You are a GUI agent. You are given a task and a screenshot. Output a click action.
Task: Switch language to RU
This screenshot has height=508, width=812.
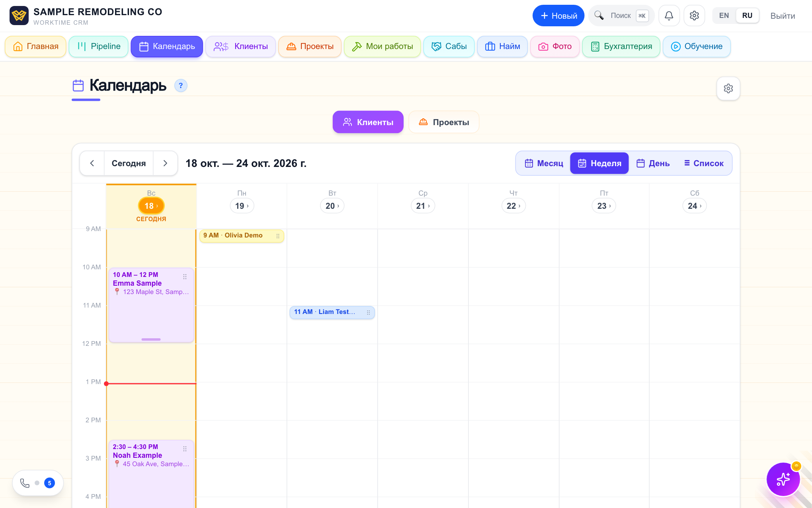tap(747, 16)
